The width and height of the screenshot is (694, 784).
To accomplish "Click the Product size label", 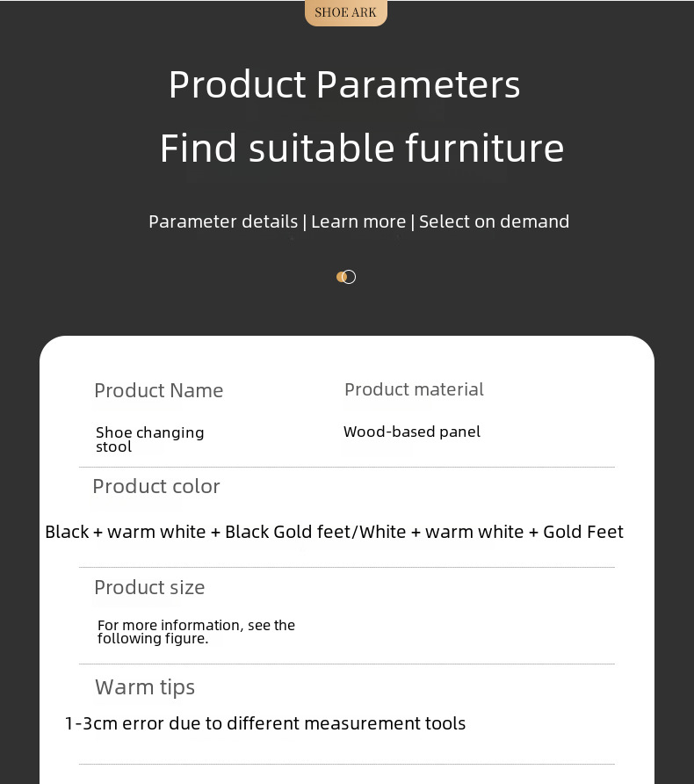I will coord(149,587).
